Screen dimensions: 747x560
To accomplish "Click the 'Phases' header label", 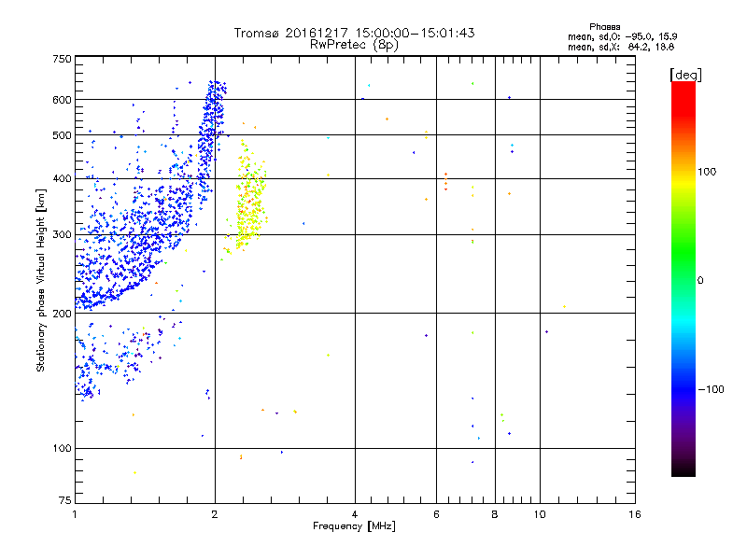I will click(x=604, y=27).
